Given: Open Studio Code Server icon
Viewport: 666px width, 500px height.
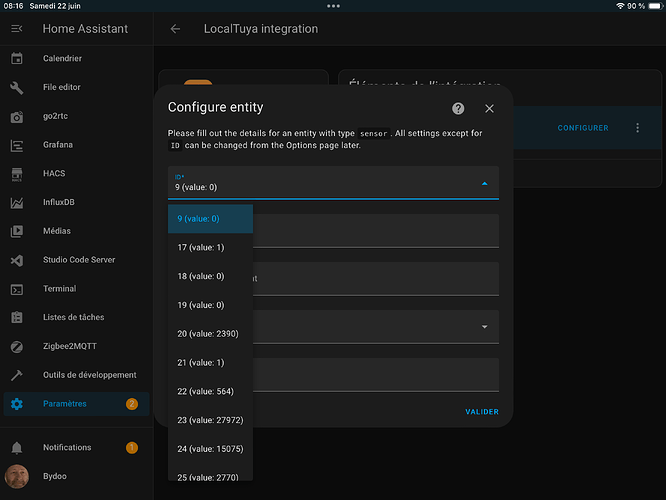Looking at the screenshot, I should (x=17, y=260).
